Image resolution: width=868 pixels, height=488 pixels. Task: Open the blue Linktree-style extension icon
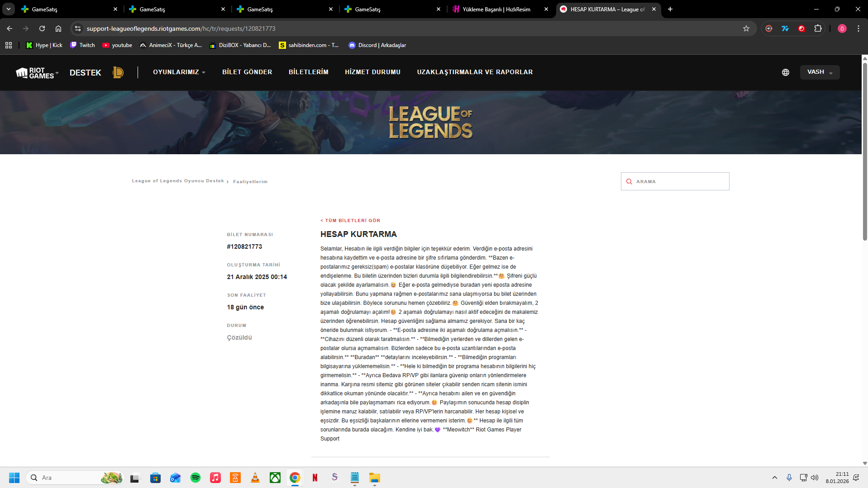click(x=785, y=28)
